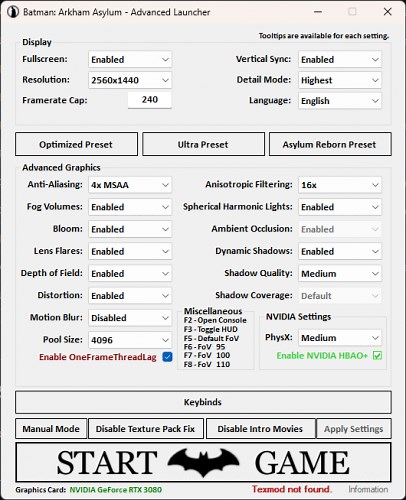Click Disable Texture Pack Fix

pyautogui.click(x=146, y=429)
